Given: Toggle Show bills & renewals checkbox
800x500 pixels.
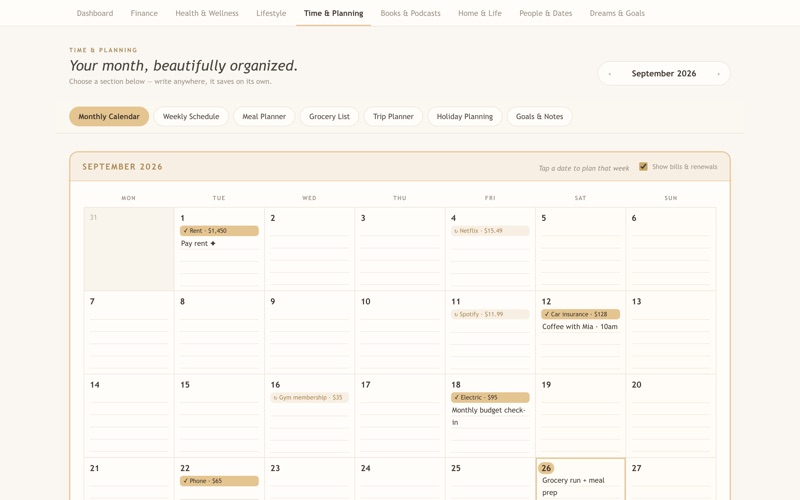Looking at the screenshot, I should [643, 167].
